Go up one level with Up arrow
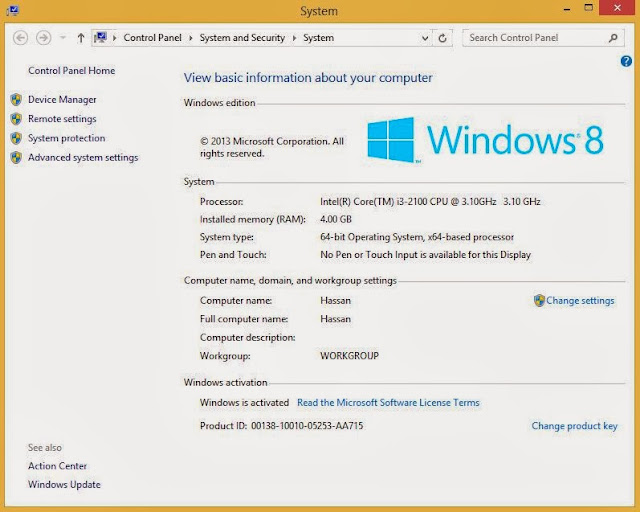The width and height of the screenshot is (640, 512). coord(81,38)
